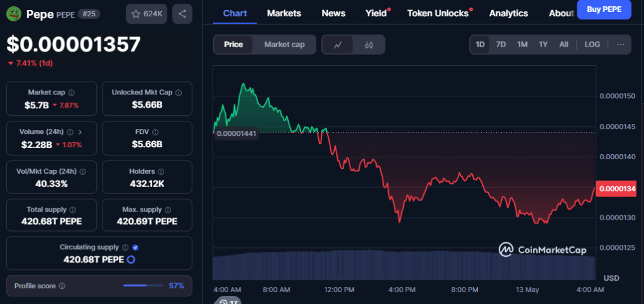Click info icon next to Circulating supply
Viewport: 644px width, 304px height.
(125, 248)
